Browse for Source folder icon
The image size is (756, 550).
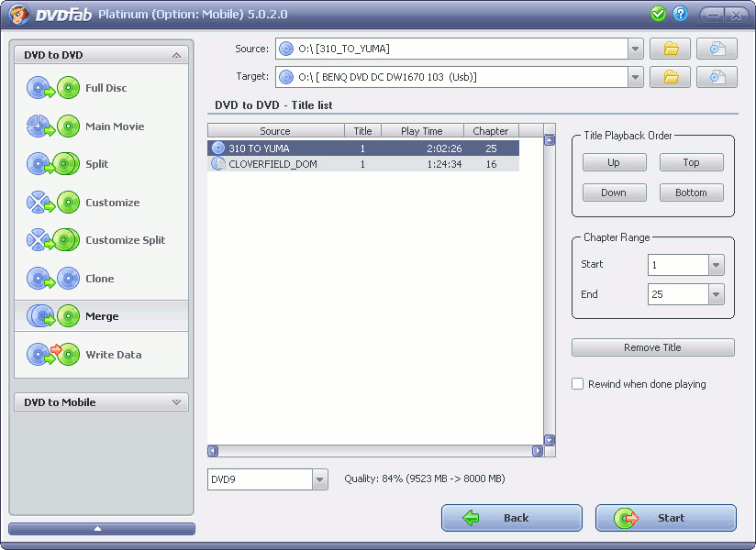(670, 49)
